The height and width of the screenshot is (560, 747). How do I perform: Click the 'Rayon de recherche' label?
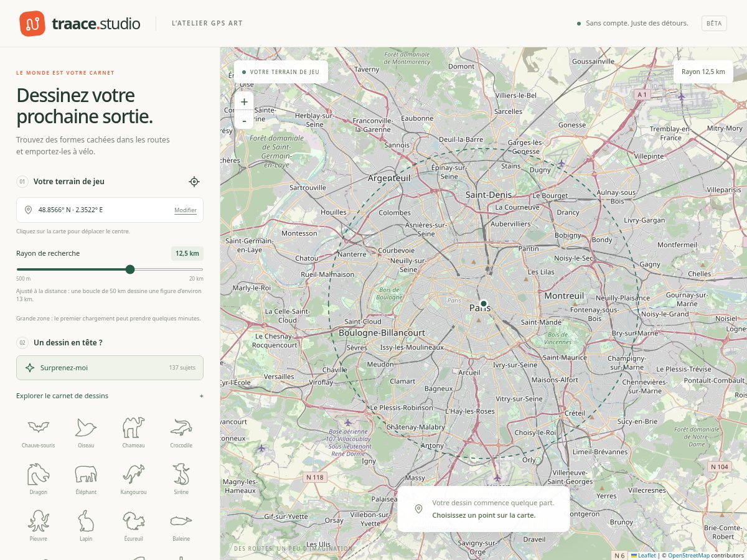coord(48,253)
